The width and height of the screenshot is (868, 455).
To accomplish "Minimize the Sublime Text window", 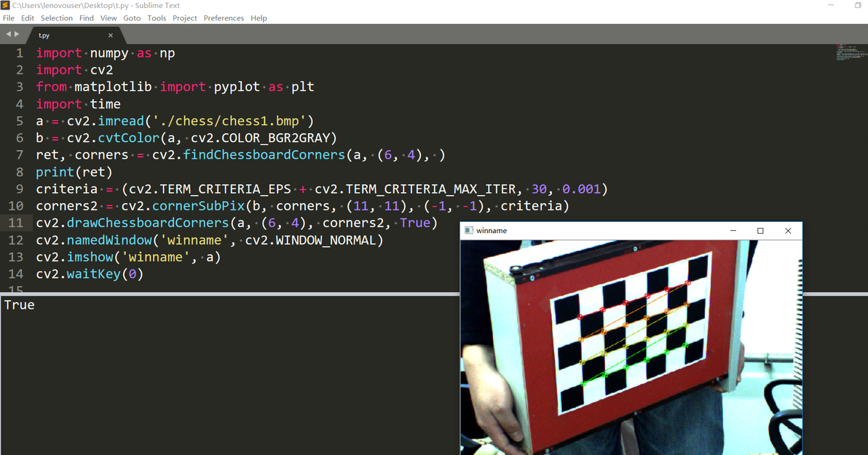I will [x=831, y=5].
